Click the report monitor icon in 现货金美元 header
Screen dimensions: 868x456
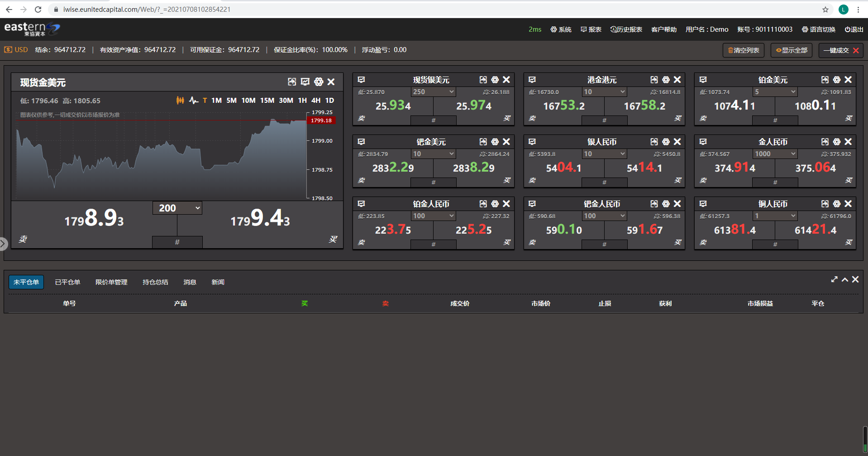click(x=305, y=82)
